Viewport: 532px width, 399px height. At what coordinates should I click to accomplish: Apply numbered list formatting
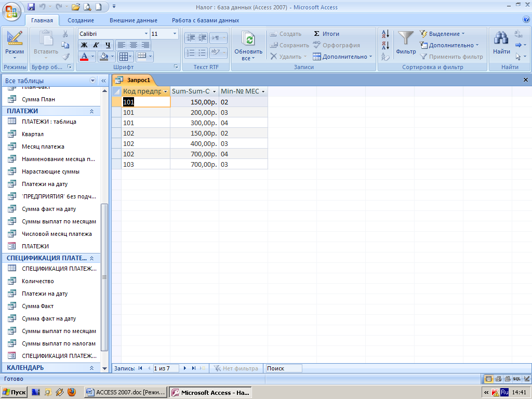191,52
